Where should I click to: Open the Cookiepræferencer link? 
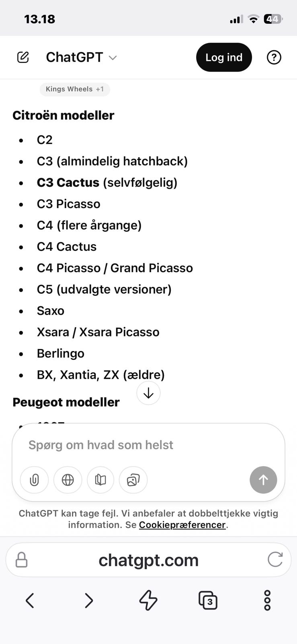[x=182, y=525]
